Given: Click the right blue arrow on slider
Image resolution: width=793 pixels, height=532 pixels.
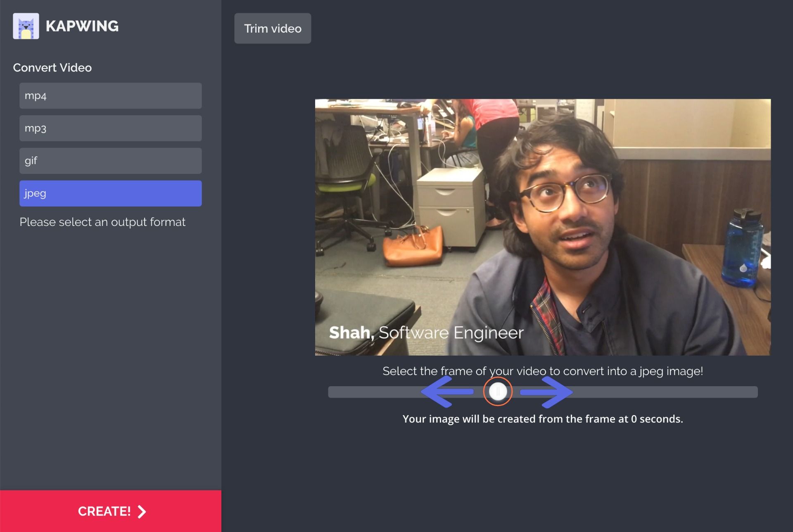Looking at the screenshot, I should point(547,392).
